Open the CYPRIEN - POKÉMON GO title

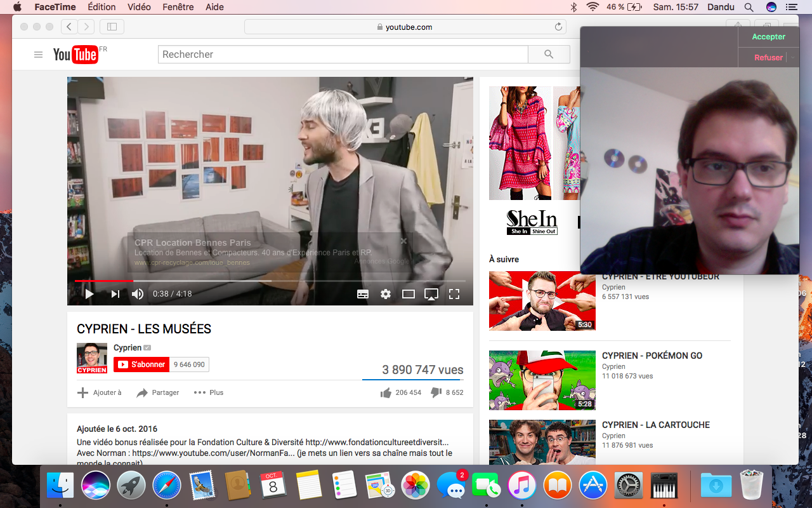pyautogui.click(x=652, y=356)
